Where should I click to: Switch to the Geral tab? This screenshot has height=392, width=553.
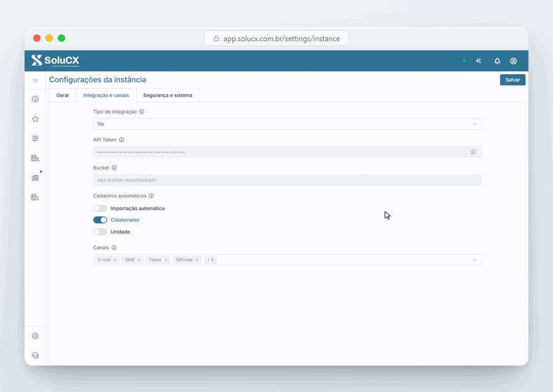coord(63,95)
